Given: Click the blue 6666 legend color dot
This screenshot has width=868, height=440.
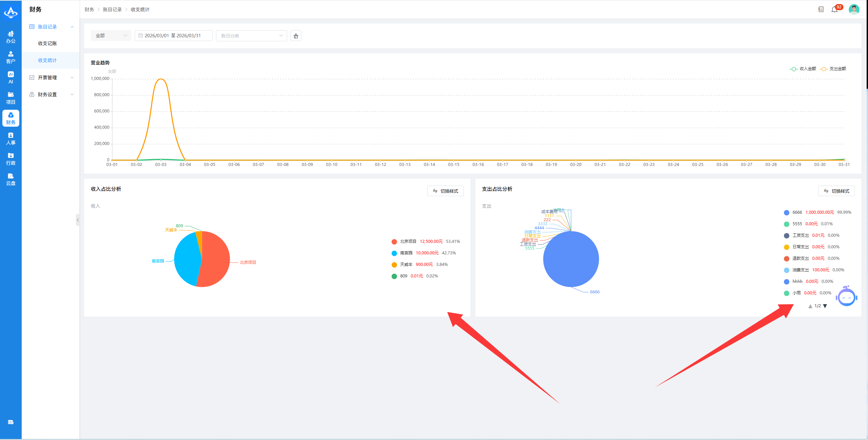Looking at the screenshot, I should click(x=786, y=213).
